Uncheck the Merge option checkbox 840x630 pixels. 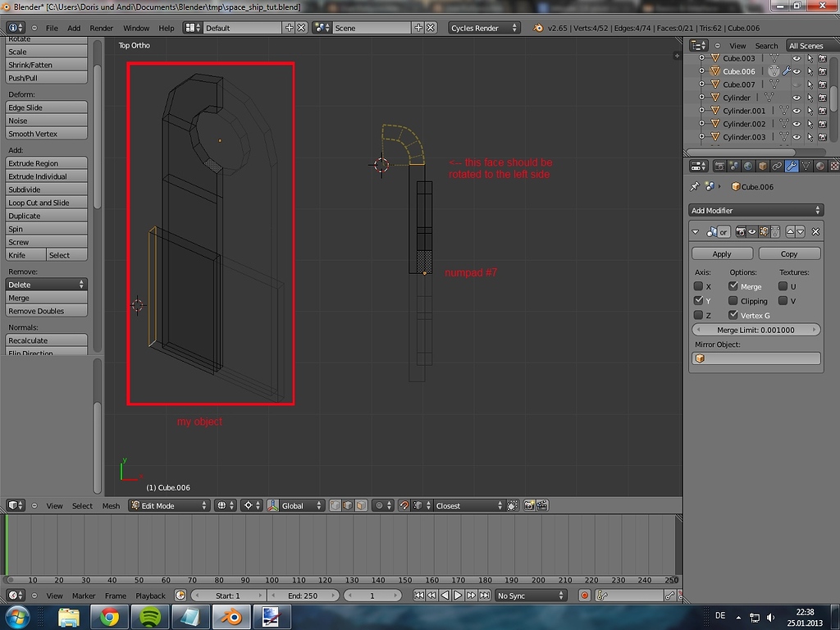click(x=733, y=286)
